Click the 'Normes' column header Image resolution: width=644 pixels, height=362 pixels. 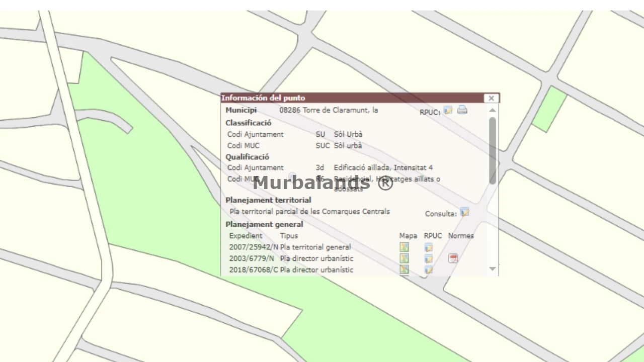(461, 235)
